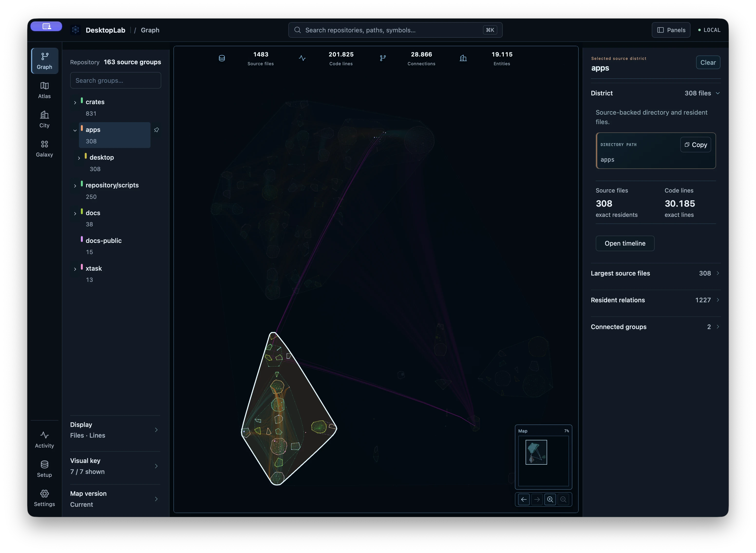This screenshot has height=553, width=756.
Task: Click Open timeline
Action: [x=625, y=243]
